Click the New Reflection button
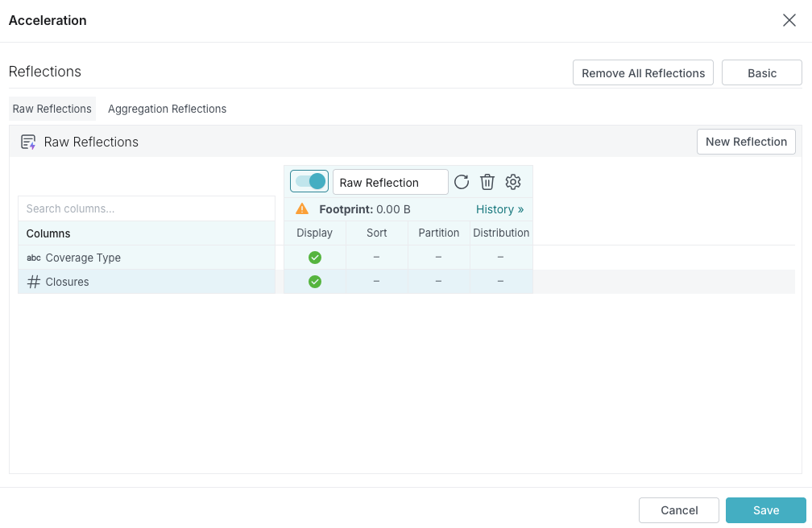The image size is (812, 528). 746,142
